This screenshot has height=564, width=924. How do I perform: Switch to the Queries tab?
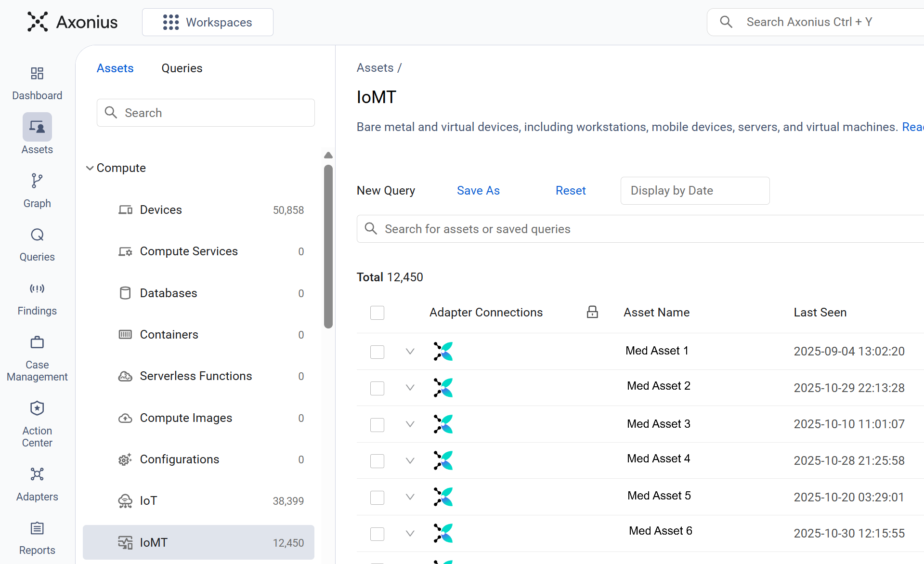coord(182,68)
